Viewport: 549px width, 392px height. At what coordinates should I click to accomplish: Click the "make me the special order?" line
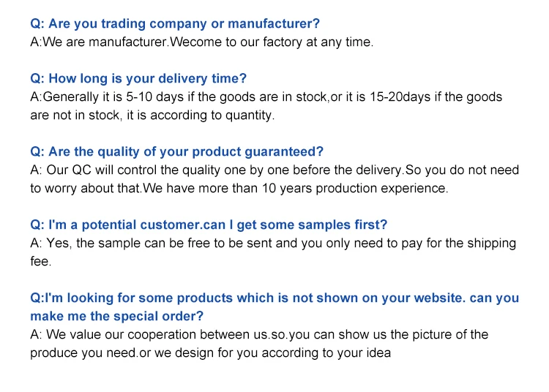[x=117, y=316]
